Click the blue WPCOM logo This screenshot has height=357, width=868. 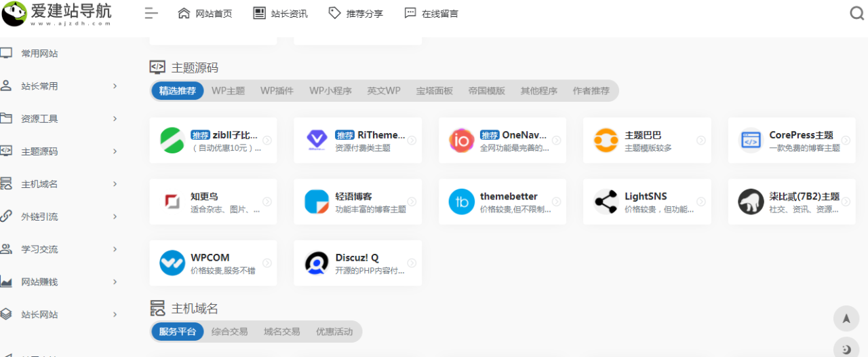click(172, 263)
